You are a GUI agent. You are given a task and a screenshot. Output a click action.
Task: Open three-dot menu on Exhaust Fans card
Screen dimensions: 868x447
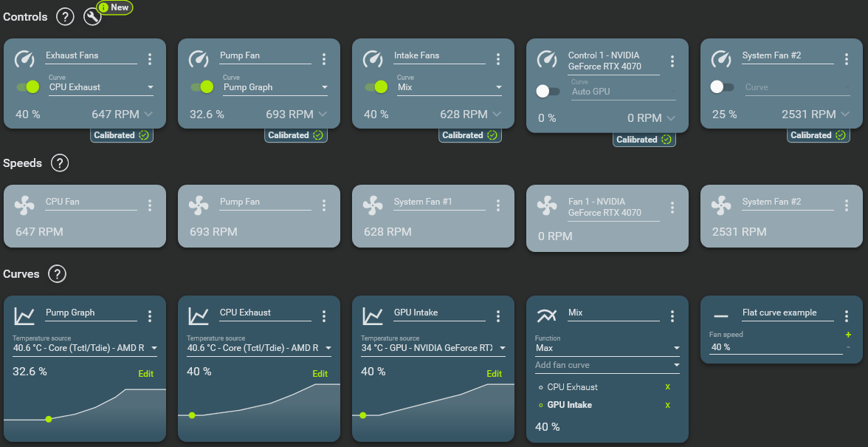(150, 59)
